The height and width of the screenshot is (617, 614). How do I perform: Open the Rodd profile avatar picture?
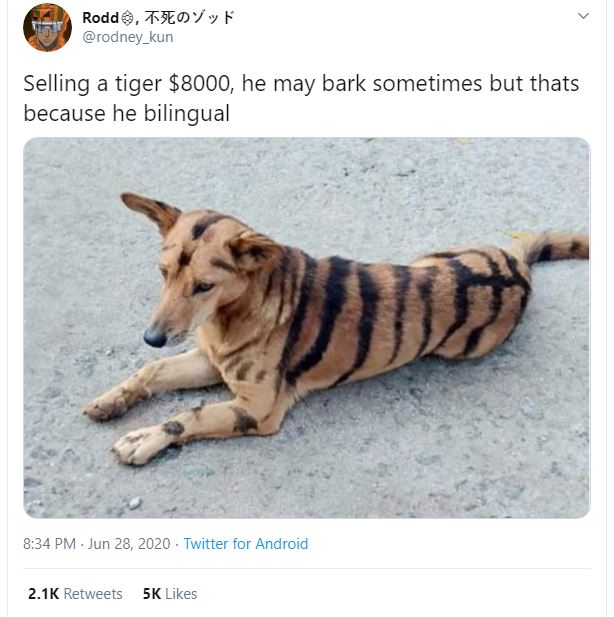pos(47,27)
